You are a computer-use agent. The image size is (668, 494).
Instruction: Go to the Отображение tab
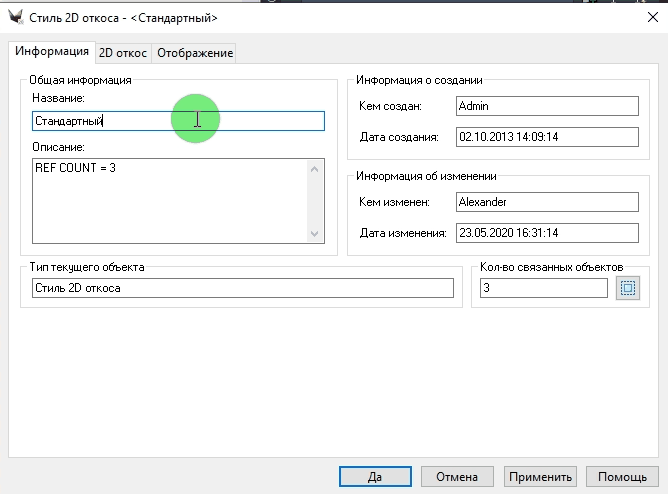pos(196,53)
